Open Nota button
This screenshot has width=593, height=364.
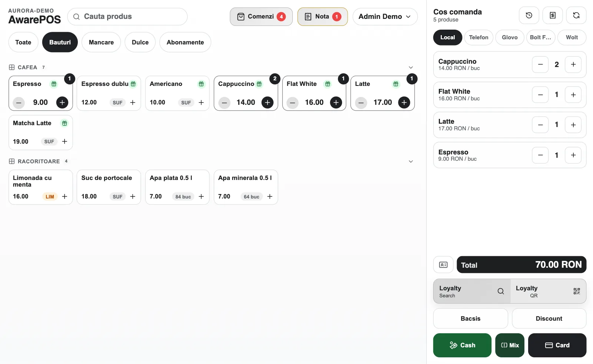322,17
